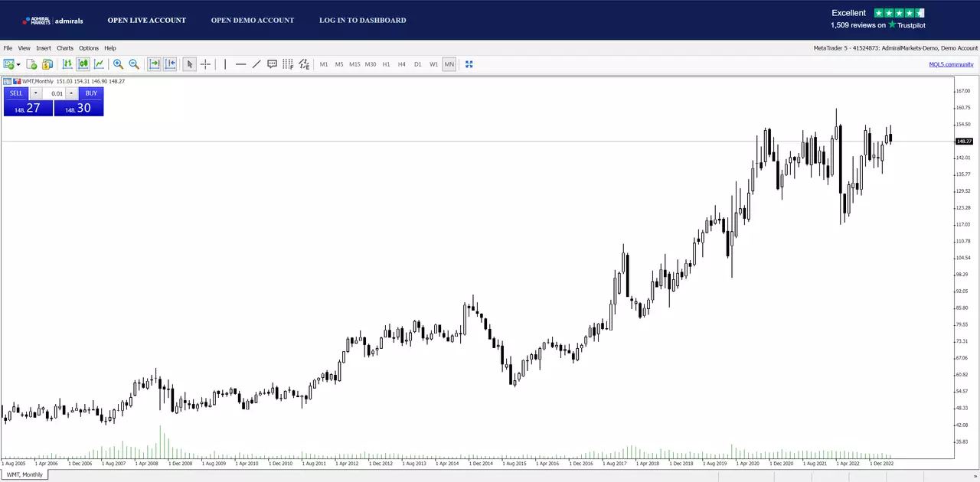980x482 pixels.
Task: Select the WMT, Monthly chart tab
Action: pyautogui.click(x=25, y=474)
